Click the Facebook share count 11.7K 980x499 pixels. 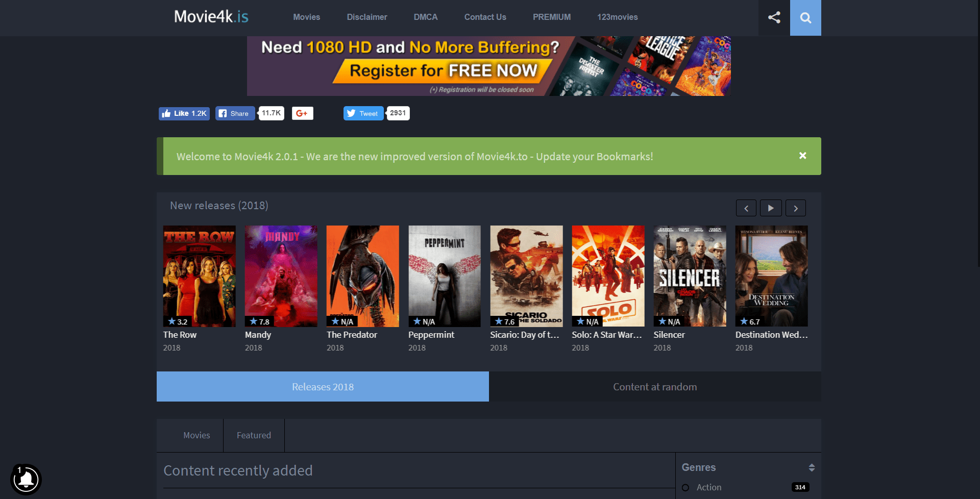[x=271, y=113]
